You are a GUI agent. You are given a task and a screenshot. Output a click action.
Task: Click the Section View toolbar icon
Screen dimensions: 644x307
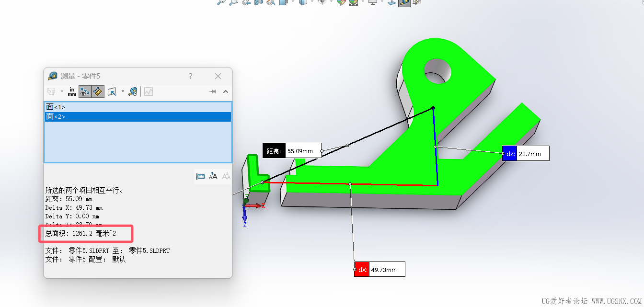(x=259, y=2)
